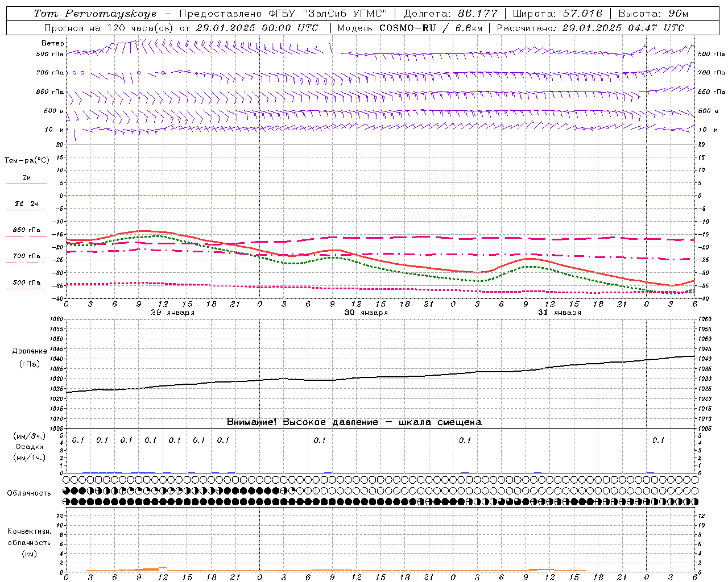Select the provider text 'ЗапСиб УГМС'
This screenshot has width=728, height=582.
coord(345,14)
